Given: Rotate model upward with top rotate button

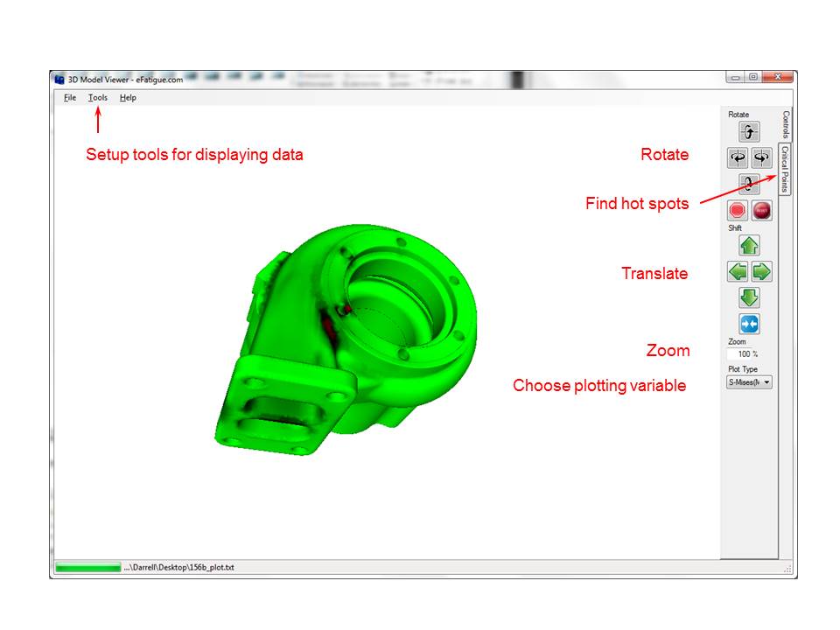Looking at the screenshot, I should [749, 132].
